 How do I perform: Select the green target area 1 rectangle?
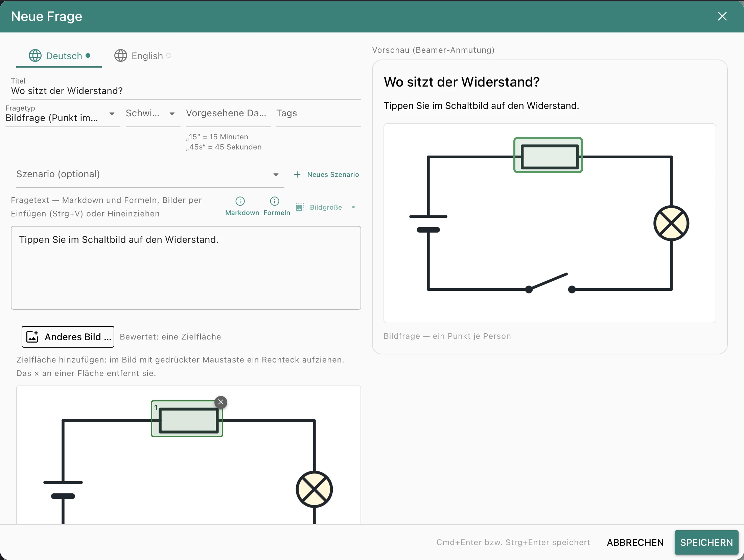[x=187, y=419]
